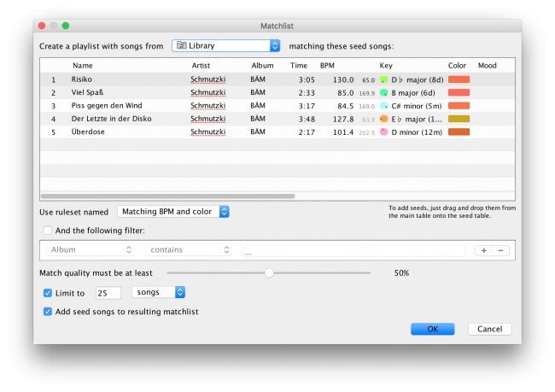Image resolution: width=555 pixels, height=392 pixels.
Task: Sort seed table by Name column header
Action: 83,66
